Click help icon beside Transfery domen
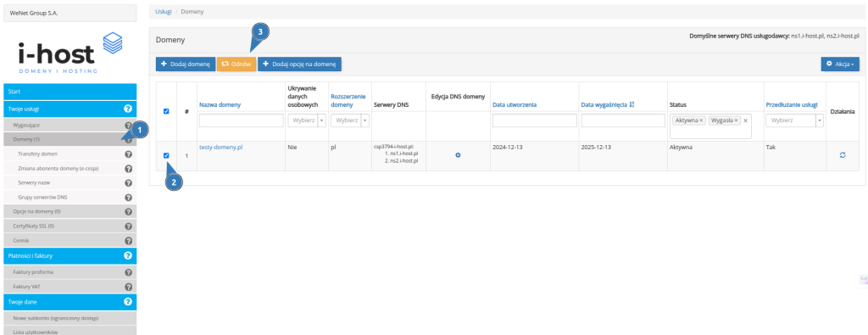This screenshot has width=868, height=335. [x=128, y=154]
